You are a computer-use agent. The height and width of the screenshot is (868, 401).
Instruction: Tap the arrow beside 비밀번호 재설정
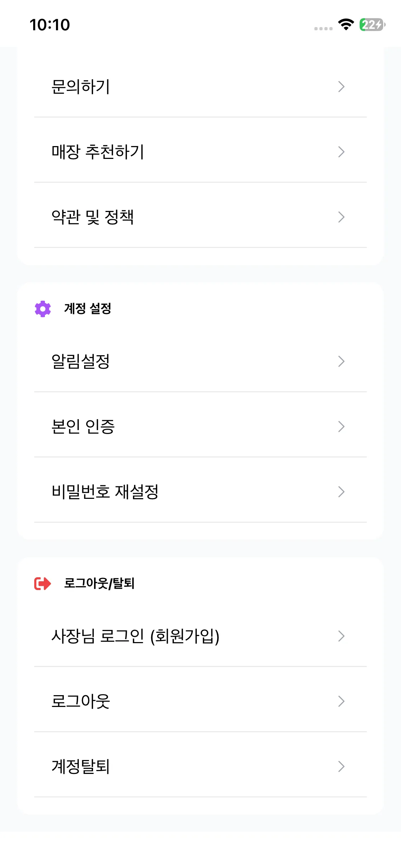click(341, 492)
